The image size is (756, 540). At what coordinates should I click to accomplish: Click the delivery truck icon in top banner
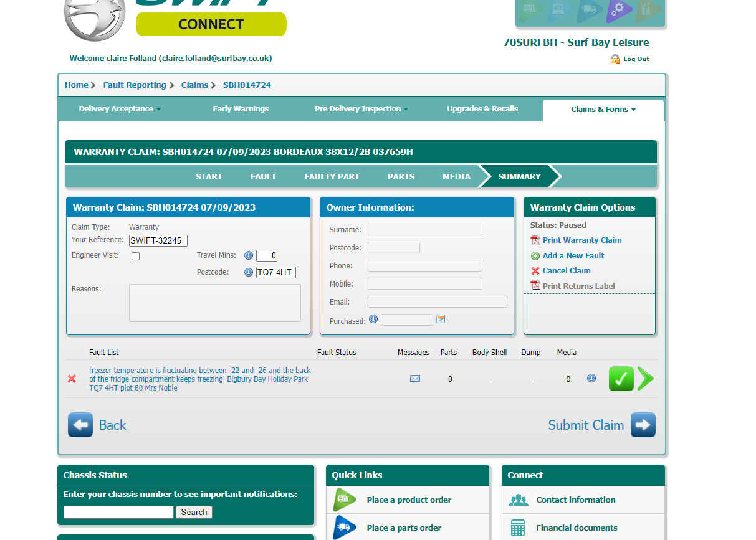point(589,9)
